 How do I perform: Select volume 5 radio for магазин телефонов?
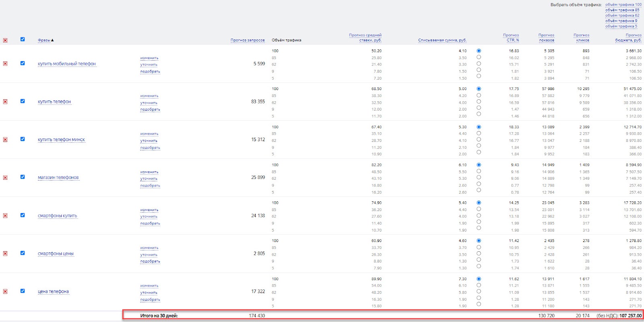pyautogui.click(x=479, y=190)
